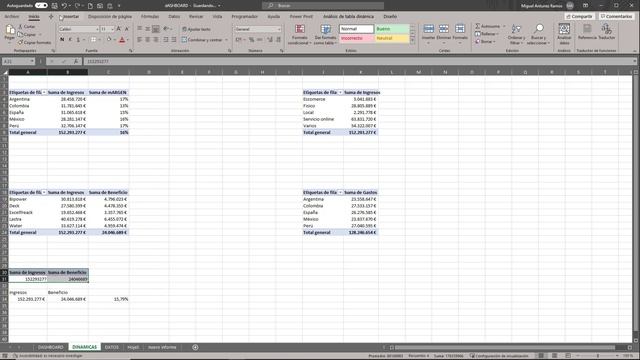
Task: Switch to the Datos ribbon tab
Action: (x=174, y=16)
